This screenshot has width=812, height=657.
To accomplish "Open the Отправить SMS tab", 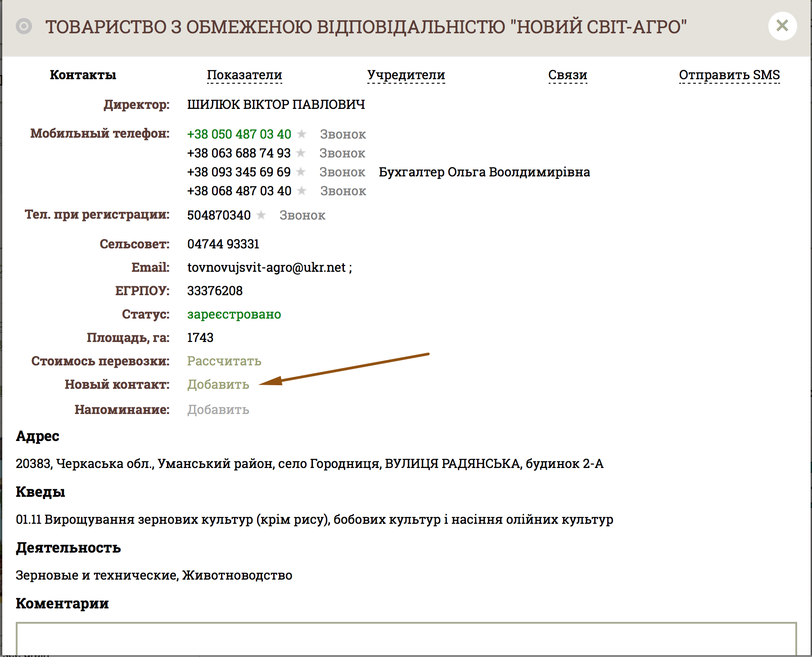I will (x=729, y=75).
